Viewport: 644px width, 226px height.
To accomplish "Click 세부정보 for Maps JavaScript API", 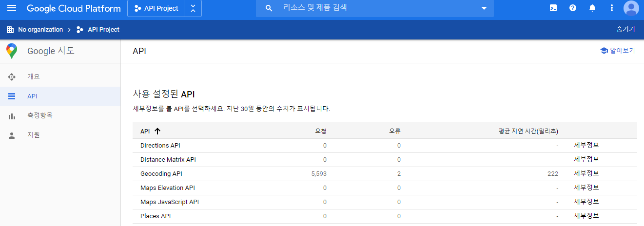I will pos(586,202).
